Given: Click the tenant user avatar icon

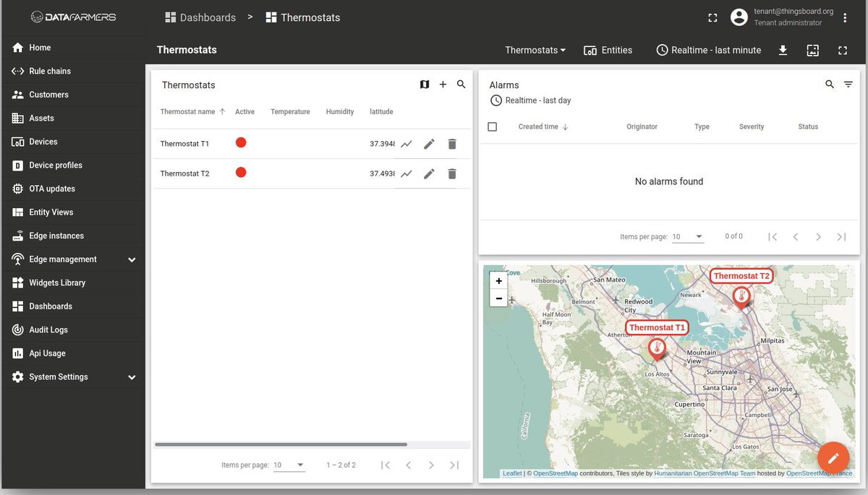Looking at the screenshot, I should 739,17.
